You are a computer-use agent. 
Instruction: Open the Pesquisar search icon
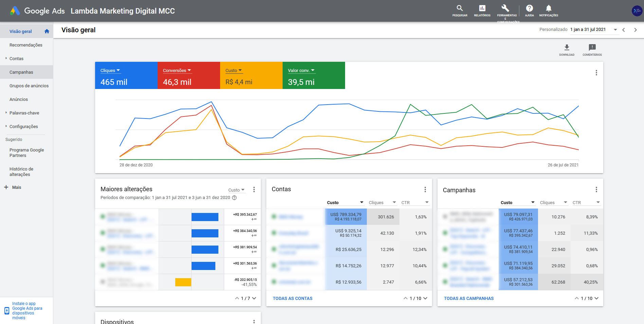[x=460, y=8]
